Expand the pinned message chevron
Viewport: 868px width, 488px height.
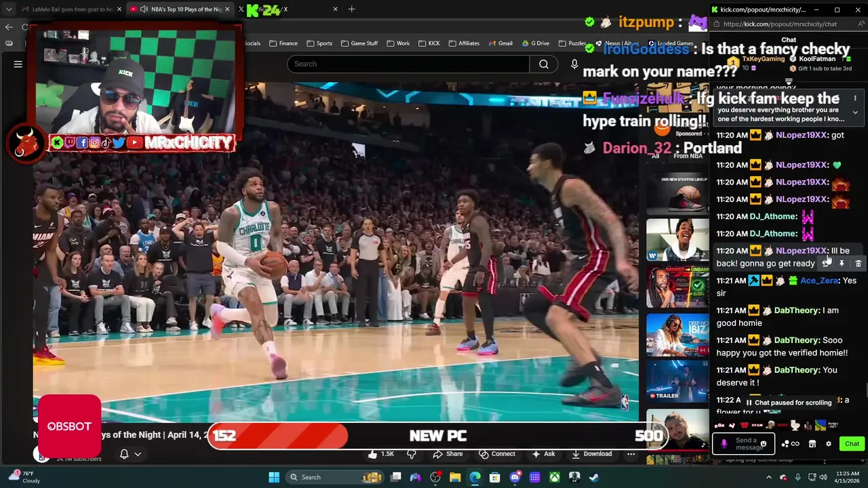(x=855, y=113)
